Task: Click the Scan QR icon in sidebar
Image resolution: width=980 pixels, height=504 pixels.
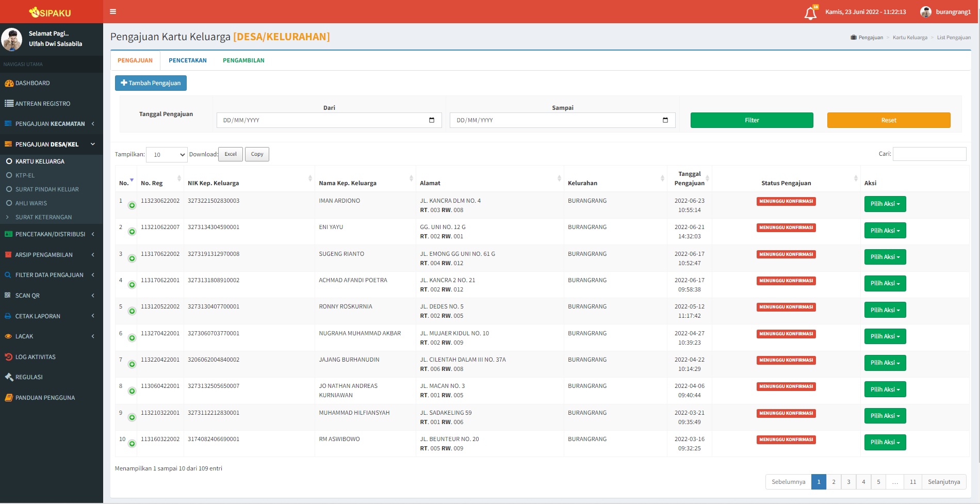Action: click(x=8, y=296)
